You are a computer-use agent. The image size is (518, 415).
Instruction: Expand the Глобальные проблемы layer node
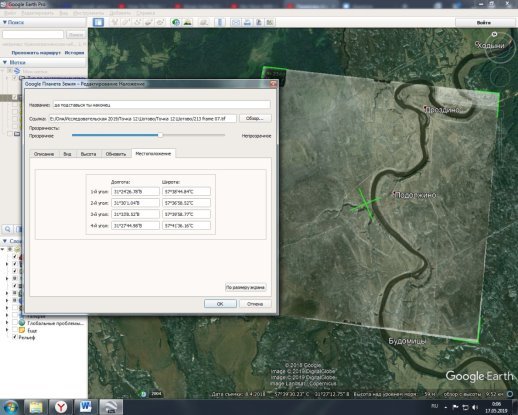click(x=7, y=323)
